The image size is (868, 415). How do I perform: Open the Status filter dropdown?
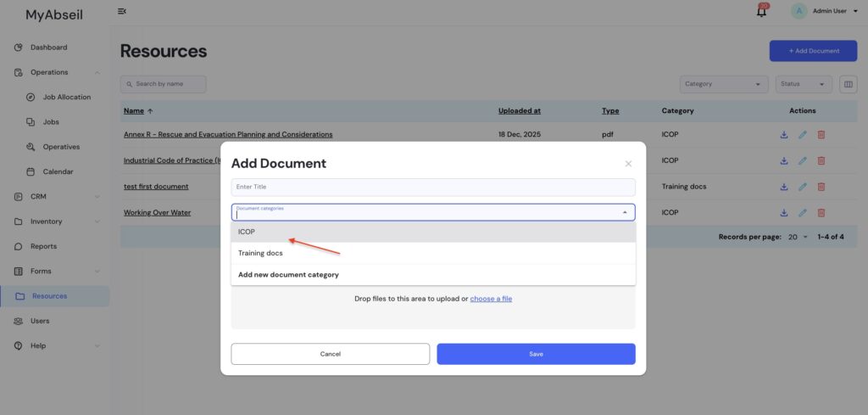(804, 84)
